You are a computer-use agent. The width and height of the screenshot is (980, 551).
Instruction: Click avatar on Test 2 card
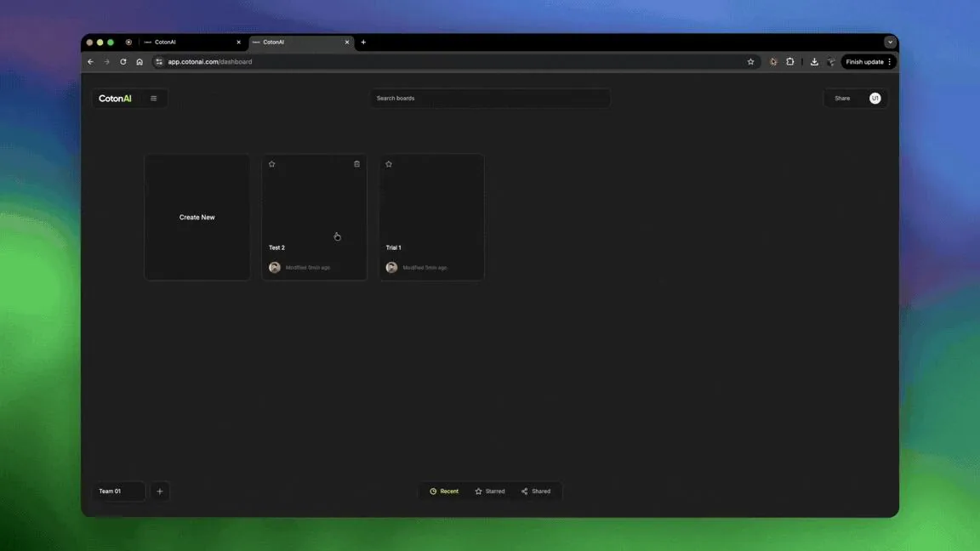point(275,267)
